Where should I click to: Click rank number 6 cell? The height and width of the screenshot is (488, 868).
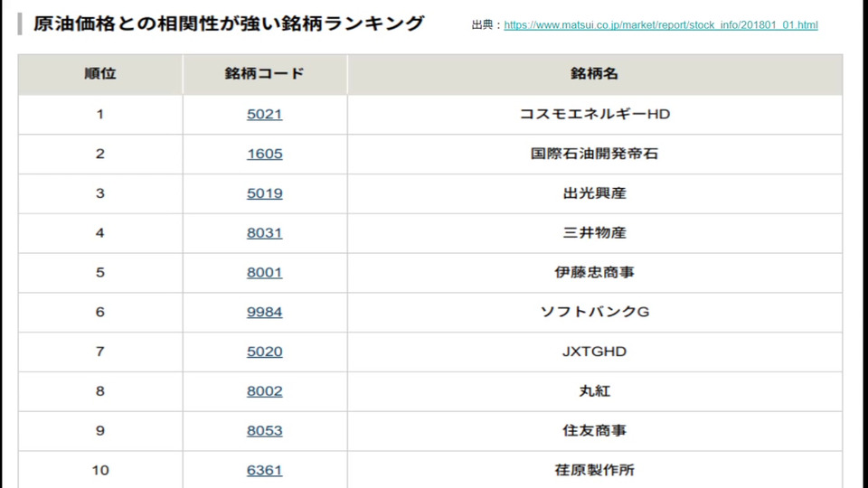[100, 312]
